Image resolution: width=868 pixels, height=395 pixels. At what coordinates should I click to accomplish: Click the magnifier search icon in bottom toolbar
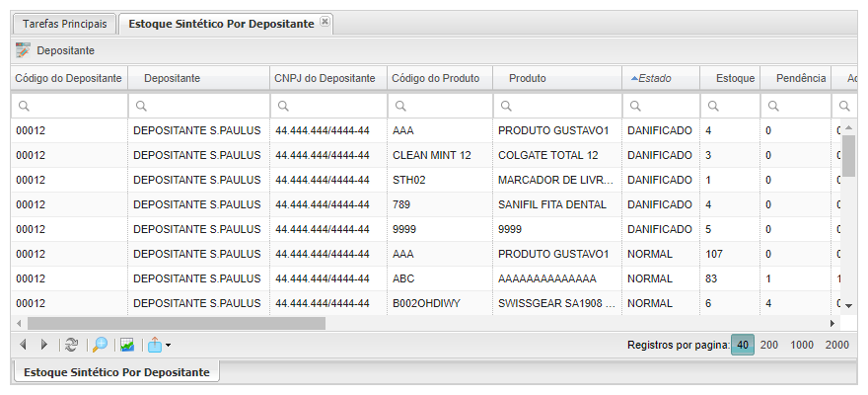(x=100, y=345)
